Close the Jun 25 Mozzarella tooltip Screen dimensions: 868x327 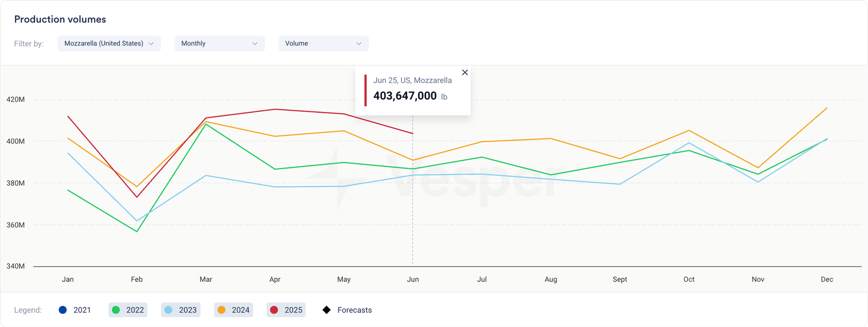pyautogui.click(x=464, y=72)
